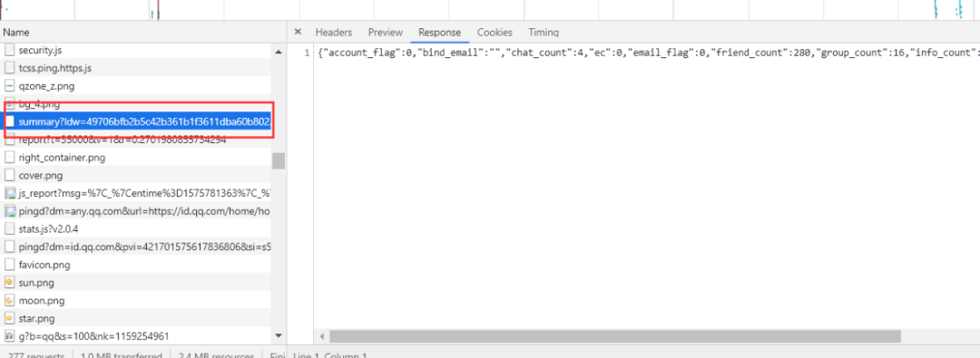Select the favicon.png request
This screenshot has height=358, width=980.
[136, 265]
